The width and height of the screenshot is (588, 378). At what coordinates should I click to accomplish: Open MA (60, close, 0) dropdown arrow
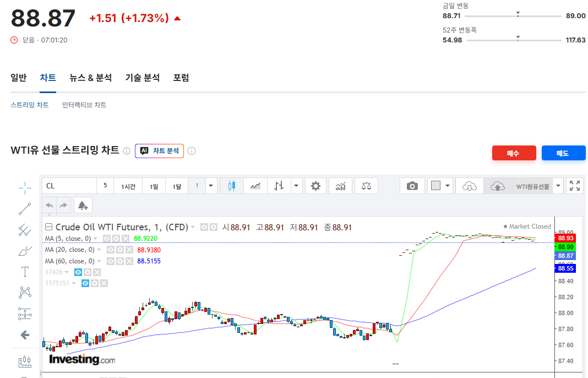click(x=99, y=261)
